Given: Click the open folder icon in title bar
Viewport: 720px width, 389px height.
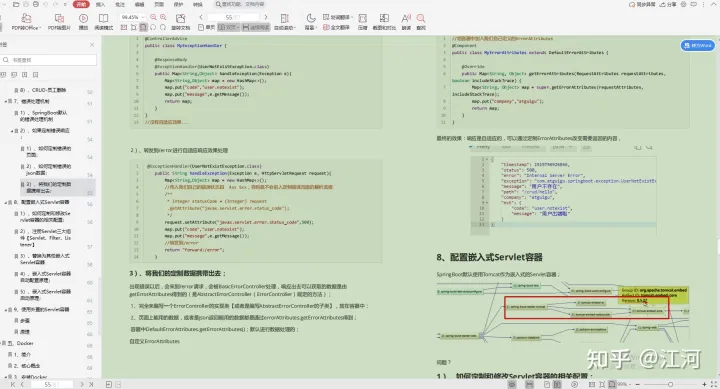Looking at the screenshot, I should (x=16, y=4).
